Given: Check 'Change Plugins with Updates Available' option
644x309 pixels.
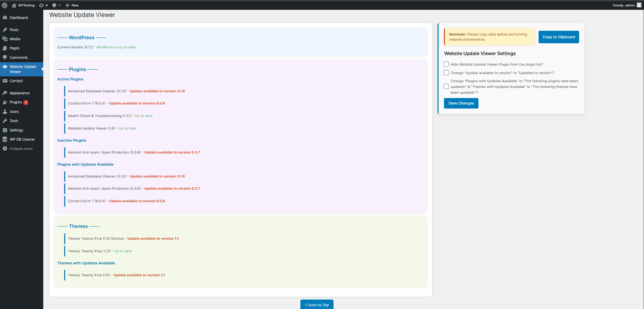Looking at the screenshot, I should coord(446,87).
